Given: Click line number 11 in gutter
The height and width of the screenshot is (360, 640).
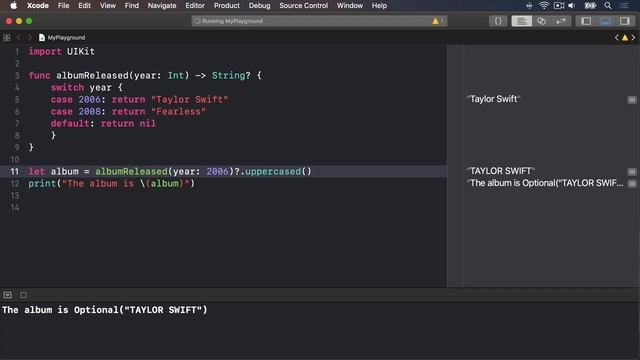Looking at the screenshot, I should pyautogui.click(x=14, y=171).
